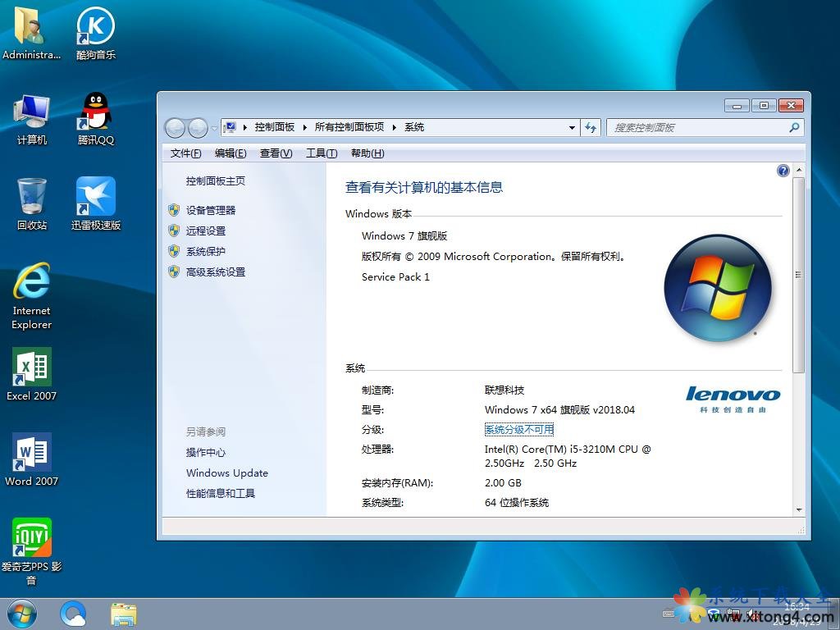
Task: Click the computer icon in the address bar
Action: pyautogui.click(x=230, y=127)
